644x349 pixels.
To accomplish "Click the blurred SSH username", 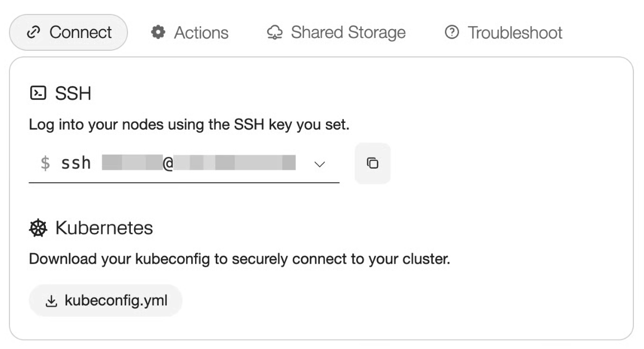I will pyautogui.click(x=131, y=164).
